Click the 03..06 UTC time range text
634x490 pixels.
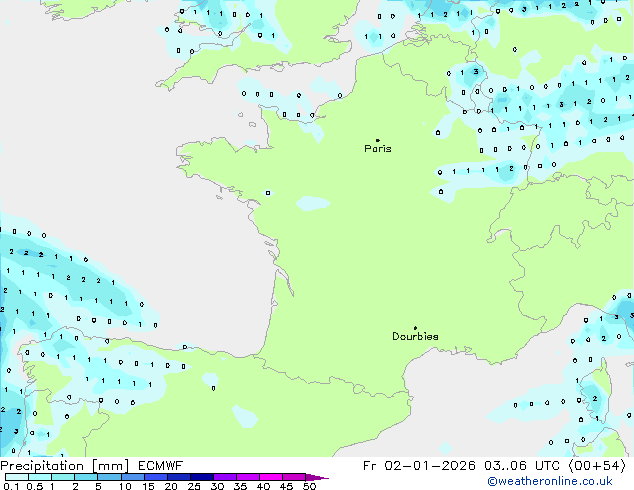522,466
